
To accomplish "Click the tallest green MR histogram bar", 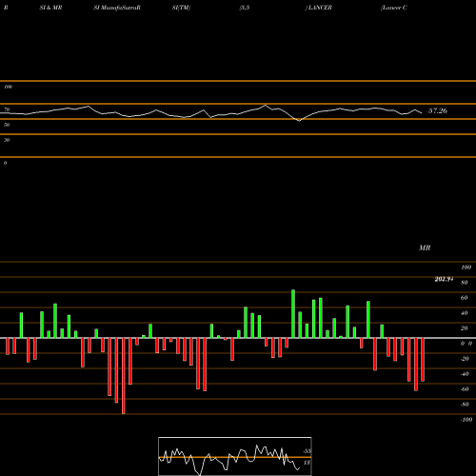I will coord(293,314).
